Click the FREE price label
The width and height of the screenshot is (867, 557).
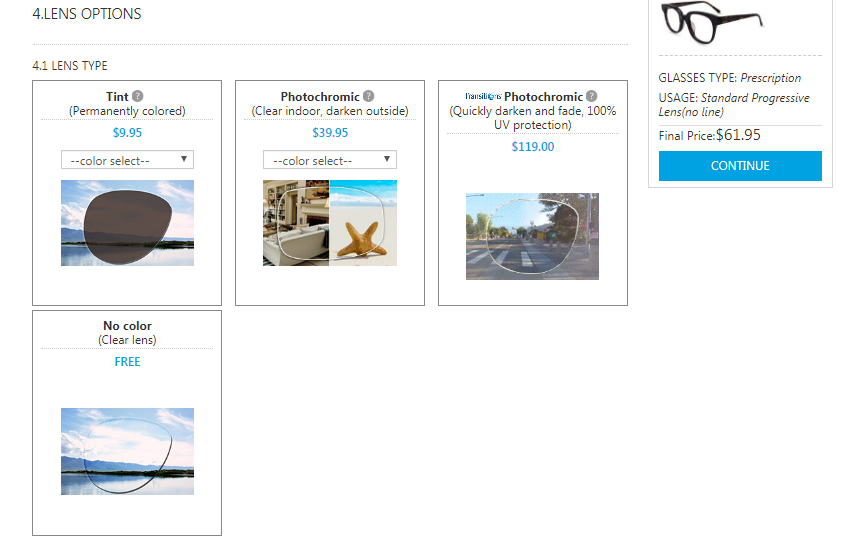pyautogui.click(x=127, y=362)
